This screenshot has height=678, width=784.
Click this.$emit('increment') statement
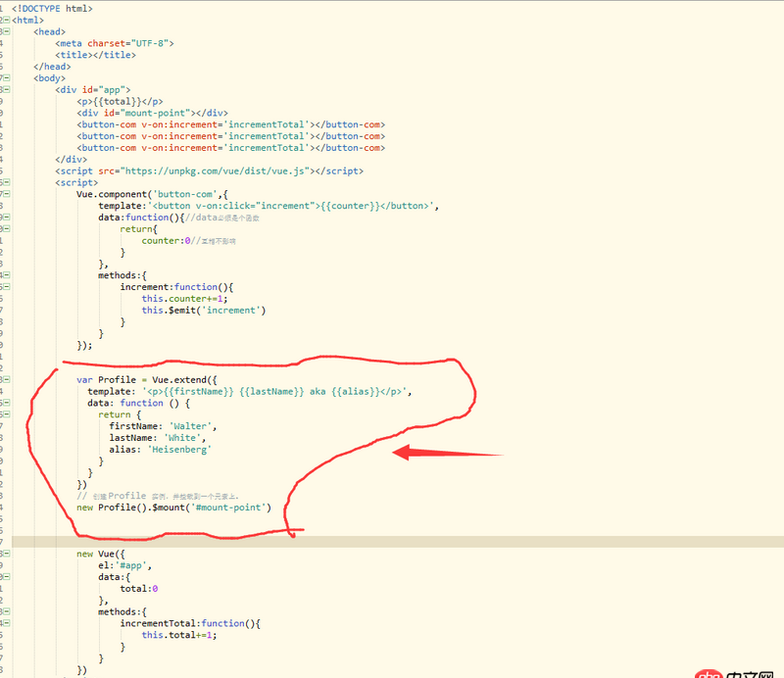click(x=202, y=310)
